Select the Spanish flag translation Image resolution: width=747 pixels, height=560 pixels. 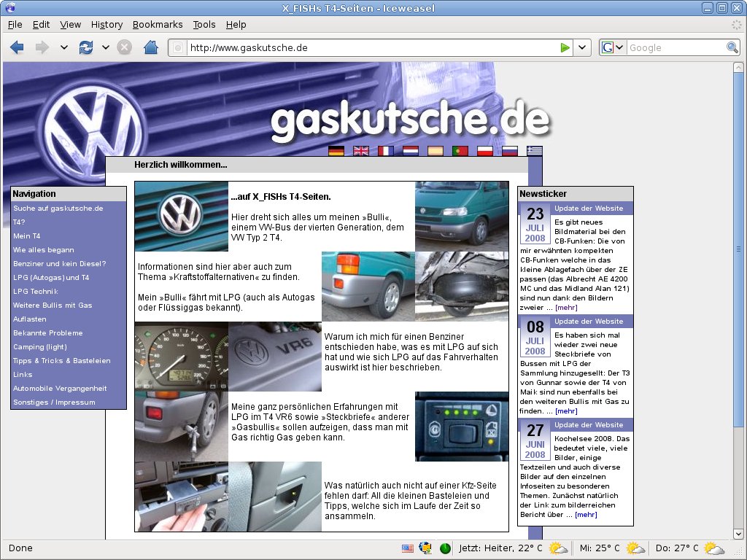click(x=436, y=151)
